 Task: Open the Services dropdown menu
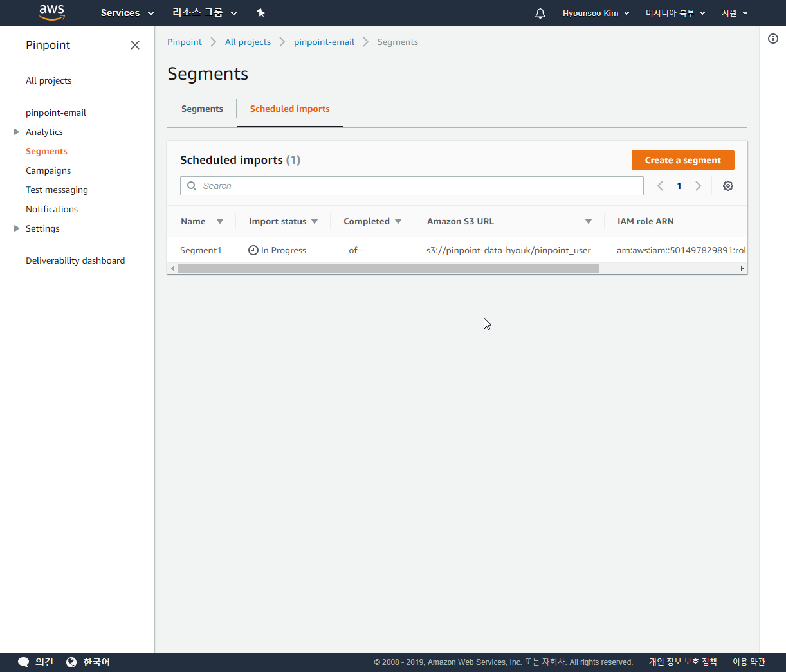click(x=127, y=13)
